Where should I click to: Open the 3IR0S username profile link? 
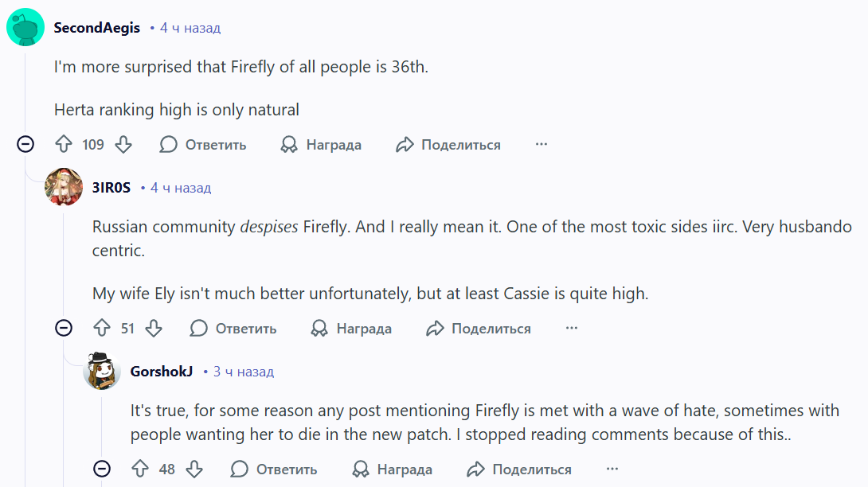click(x=111, y=188)
